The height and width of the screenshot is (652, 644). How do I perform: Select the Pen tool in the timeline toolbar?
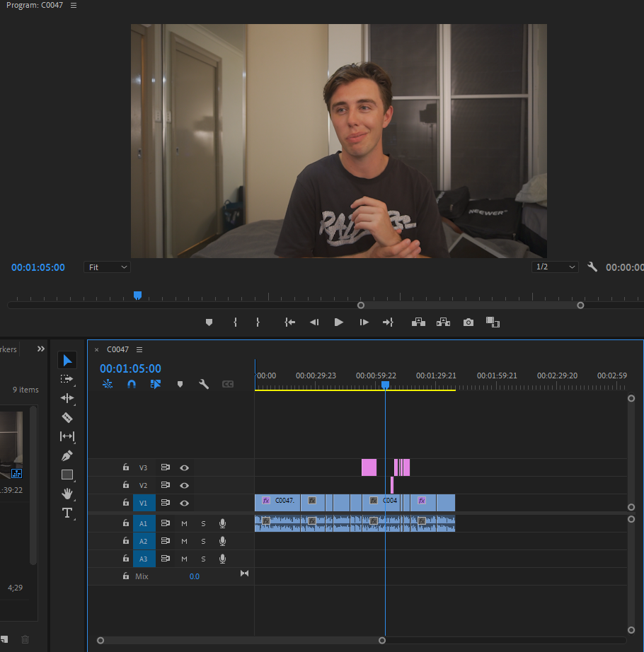[x=67, y=455]
